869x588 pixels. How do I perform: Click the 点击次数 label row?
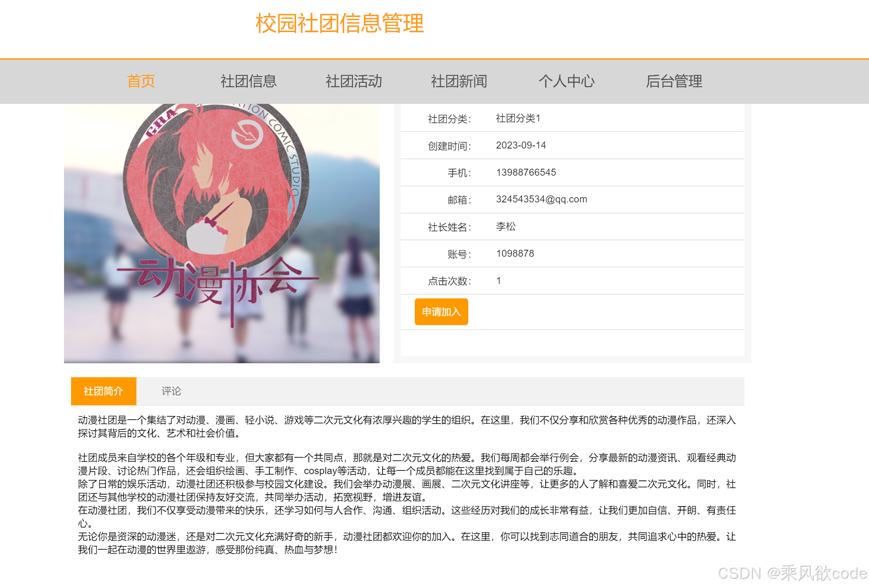[449, 280]
